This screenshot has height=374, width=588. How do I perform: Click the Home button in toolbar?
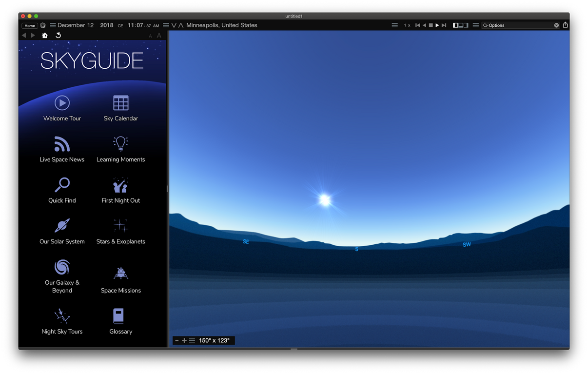tap(30, 26)
